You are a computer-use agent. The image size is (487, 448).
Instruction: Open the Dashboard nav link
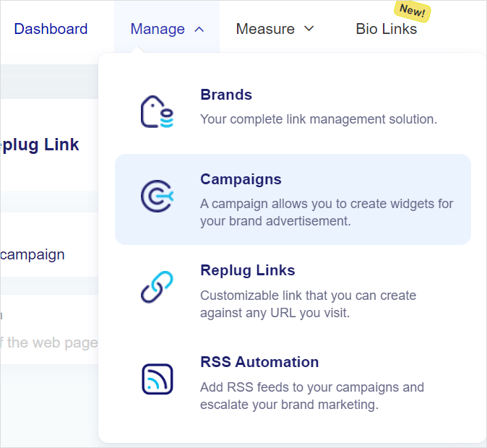[x=51, y=29]
